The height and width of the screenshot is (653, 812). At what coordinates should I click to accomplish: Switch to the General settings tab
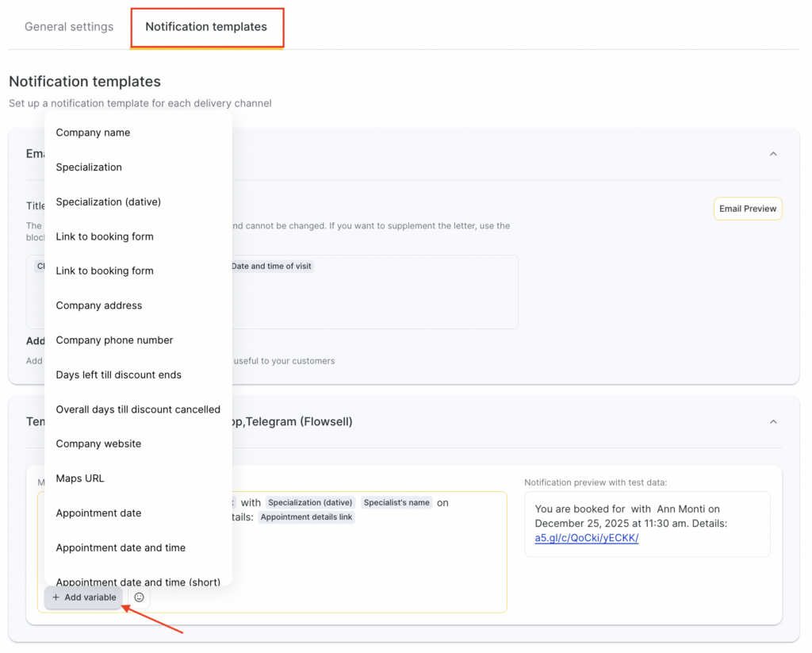point(69,27)
